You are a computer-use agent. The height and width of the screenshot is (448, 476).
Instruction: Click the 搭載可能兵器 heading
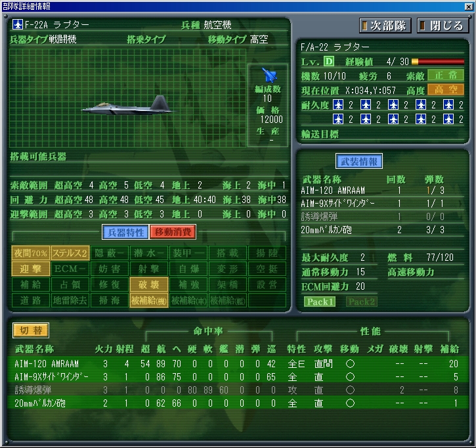tap(38, 157)
